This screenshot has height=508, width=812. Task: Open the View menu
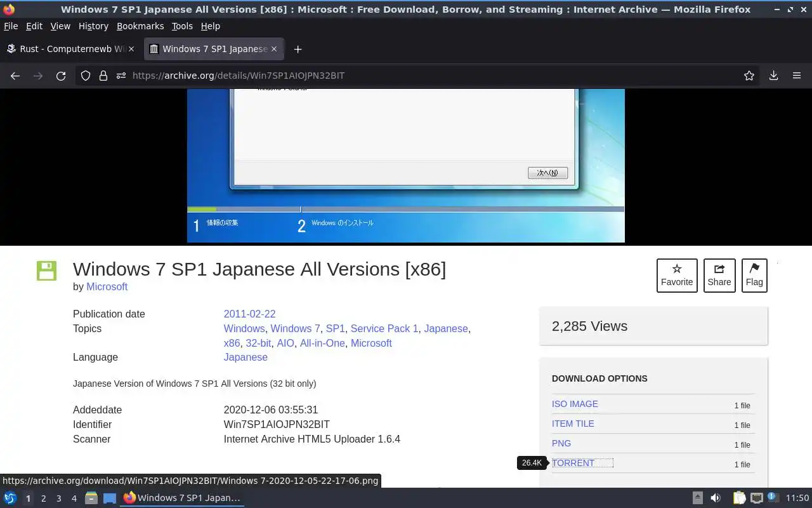(60, 26)
